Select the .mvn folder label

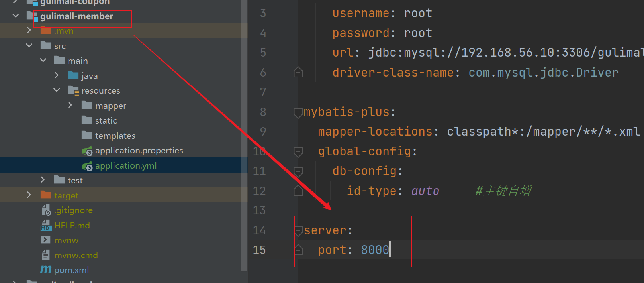pos(64,31)
